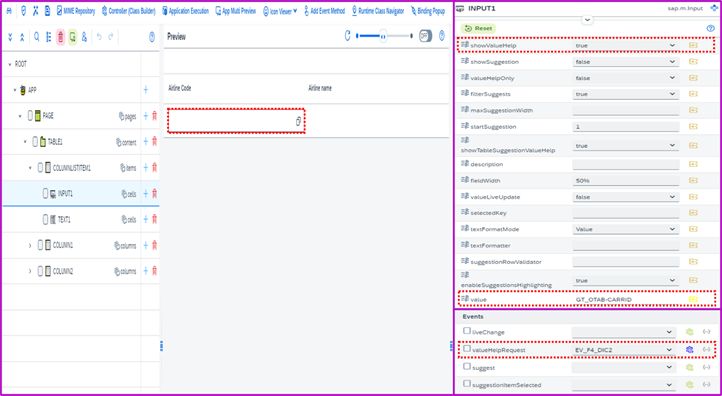
Task: Check the valueHelpRequest event checkbox
Action: 467,349
